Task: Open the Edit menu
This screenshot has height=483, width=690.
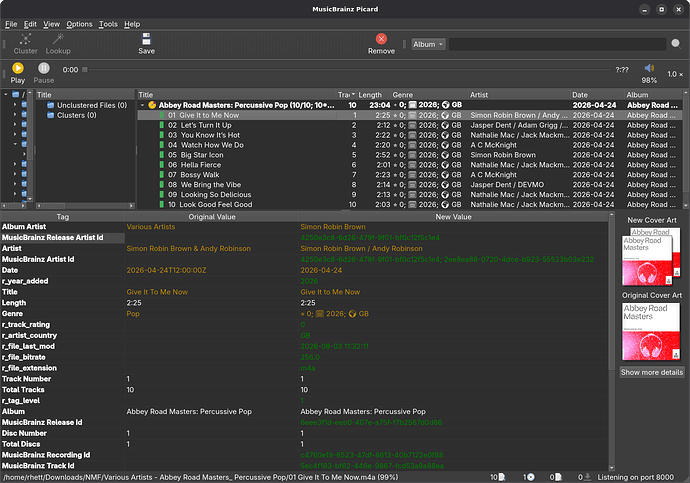Action: click(x=30, y=24)
